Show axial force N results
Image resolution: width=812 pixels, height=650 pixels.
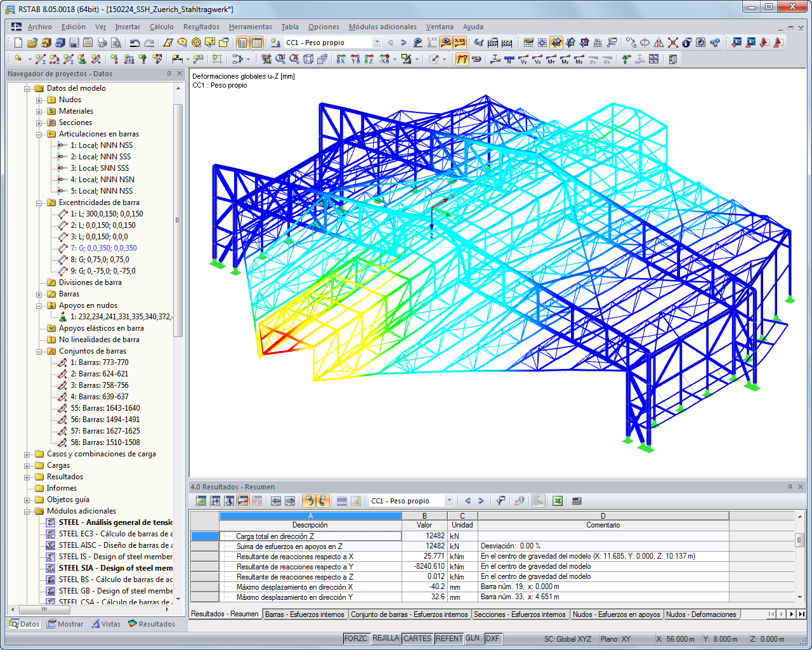(x=509, y=59)
